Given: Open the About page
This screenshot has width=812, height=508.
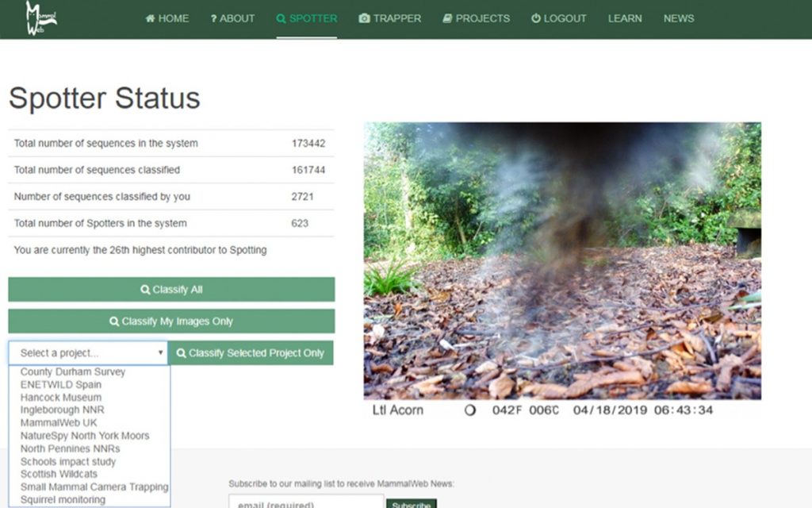Looking at the screenshot, I should click(x=232, y=18).
